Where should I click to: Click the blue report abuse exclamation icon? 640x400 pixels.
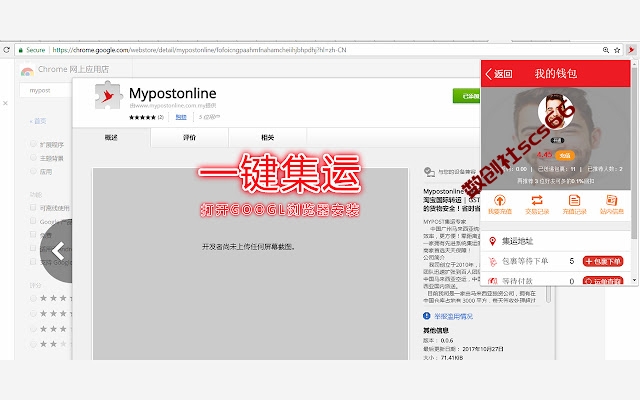tap(427, 316)
